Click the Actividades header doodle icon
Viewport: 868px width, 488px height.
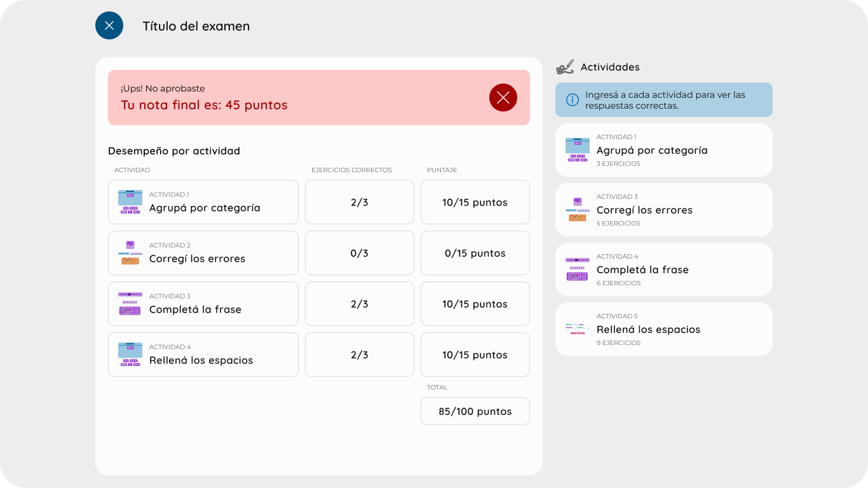[565, 67]
